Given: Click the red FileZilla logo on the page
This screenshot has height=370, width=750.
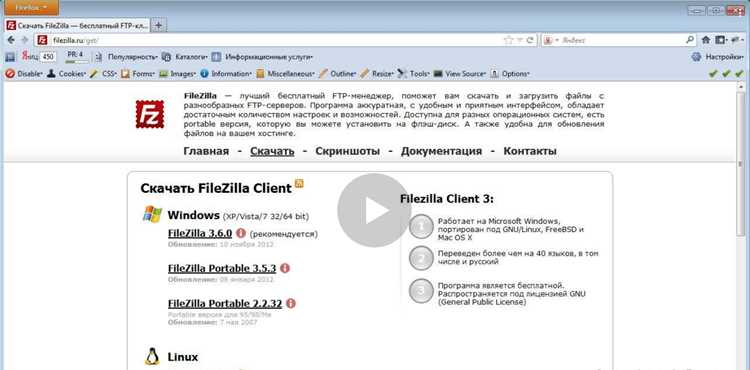Looking at the screenshot, I should click(x=150, y=114).
